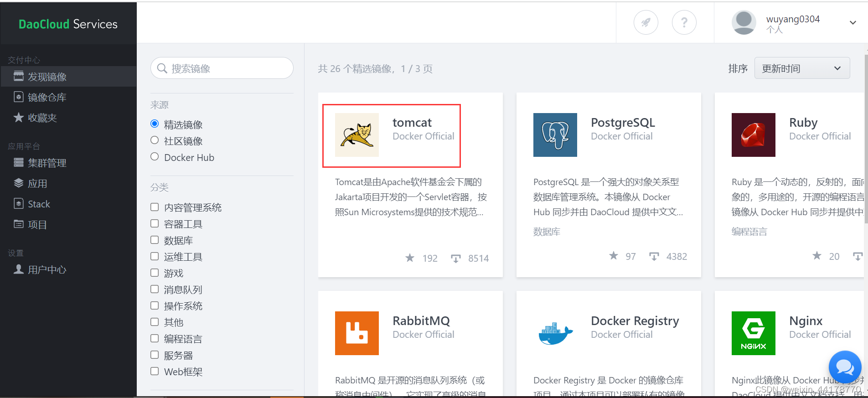
Task: Click the star icon on PostgreSQL card
Action: (614, 256)
